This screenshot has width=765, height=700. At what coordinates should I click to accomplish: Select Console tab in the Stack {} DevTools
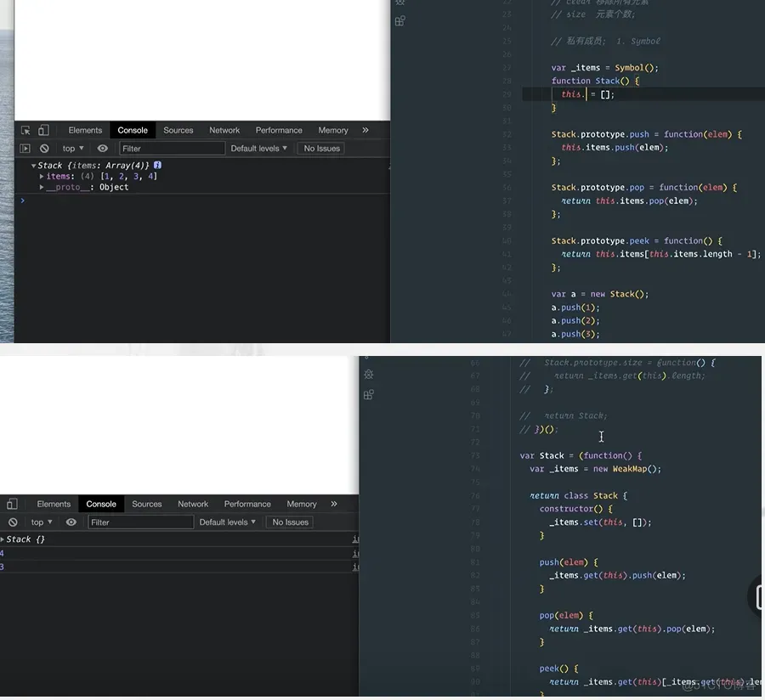pos(101,504)
